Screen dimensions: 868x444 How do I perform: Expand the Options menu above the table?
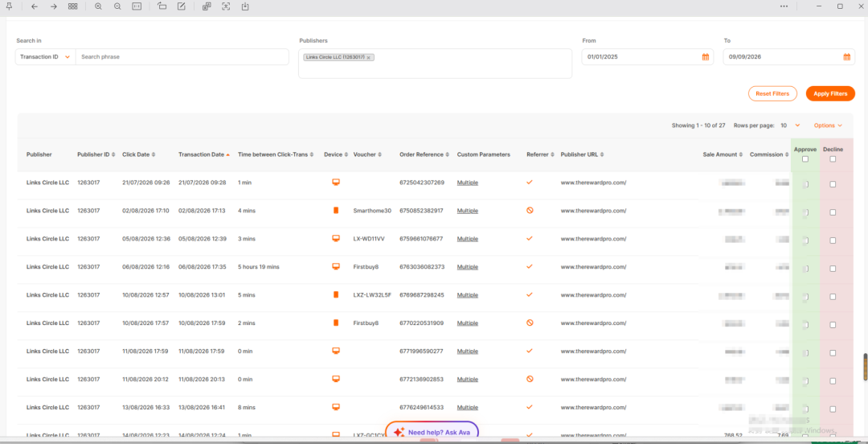click(x=828, y=125)
